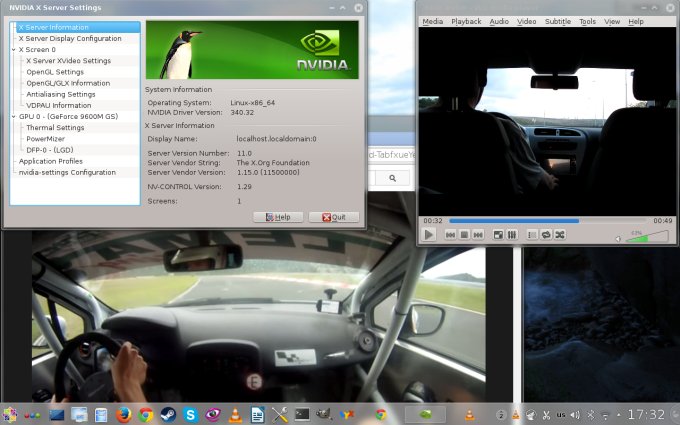Click the magnifier search button in background window

click(392, 178)
